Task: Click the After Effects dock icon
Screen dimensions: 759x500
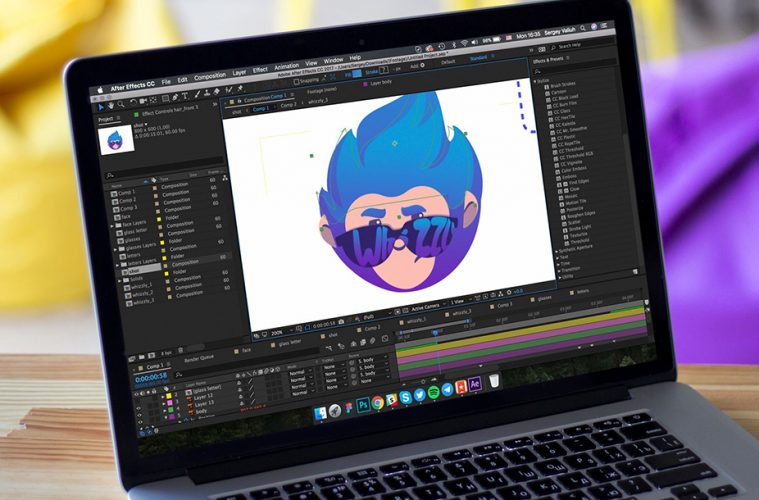Action: click(476, 385)
